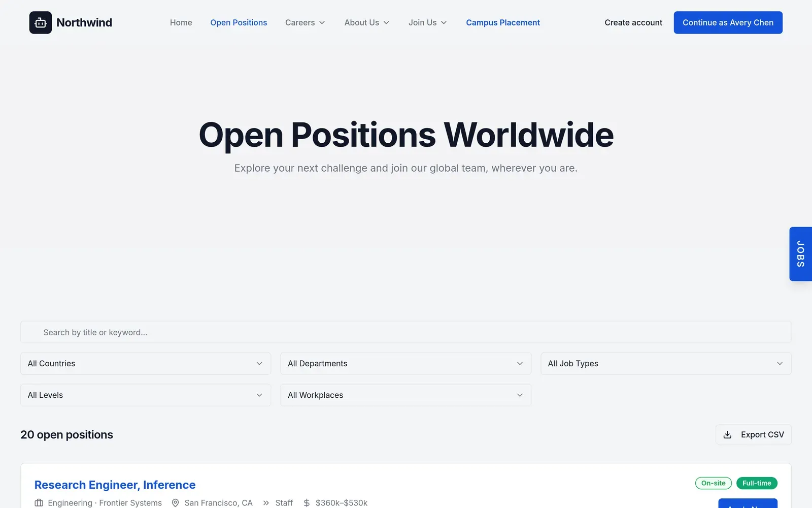The height and width of the screenshot is (508, 812).
Task: Open the All Departments dropdown
Action: [x=405, y=364]
